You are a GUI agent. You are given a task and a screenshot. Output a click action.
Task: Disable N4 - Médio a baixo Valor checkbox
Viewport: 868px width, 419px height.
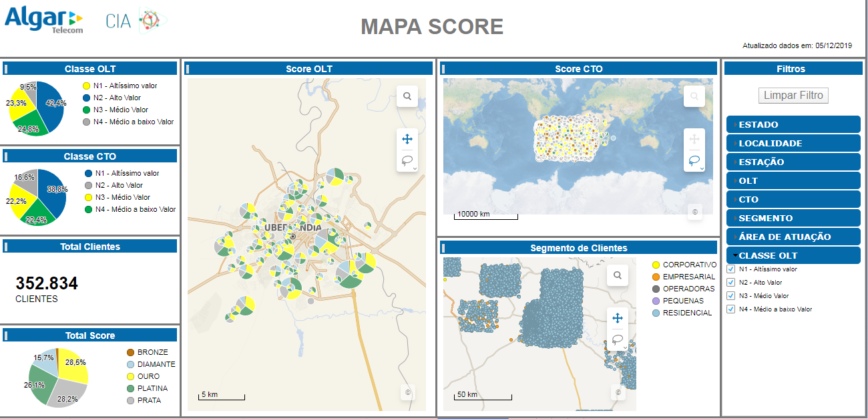(x=730, y=309)
